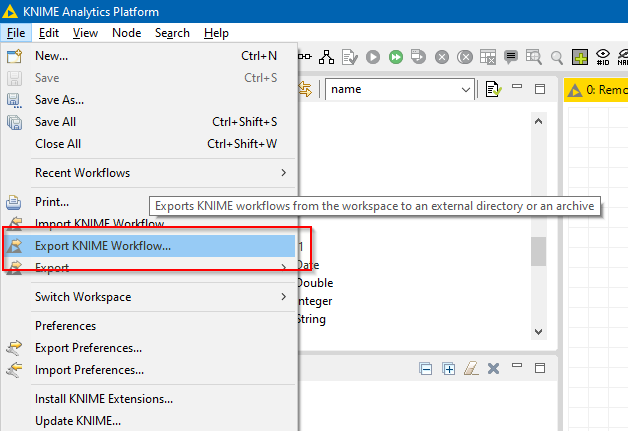628x431 pixels.
Task: Click the KNIME logo in the title bar
Action: [10, 11]
